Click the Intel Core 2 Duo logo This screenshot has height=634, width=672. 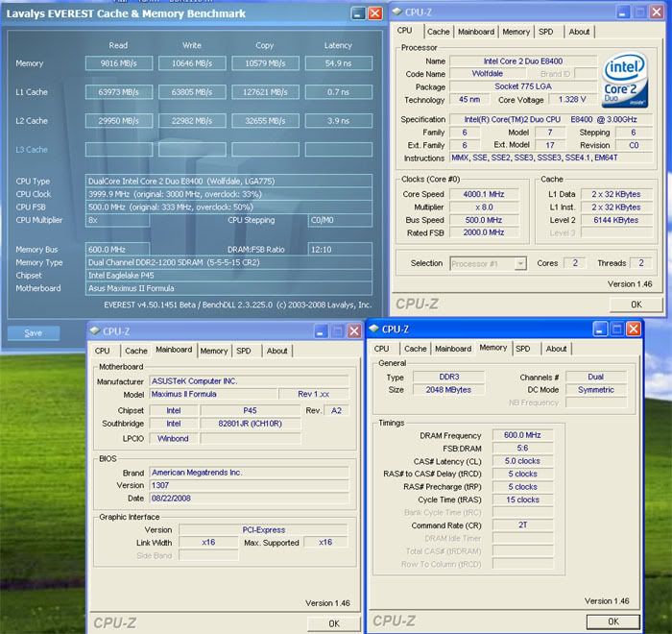(x=625, y=81)
